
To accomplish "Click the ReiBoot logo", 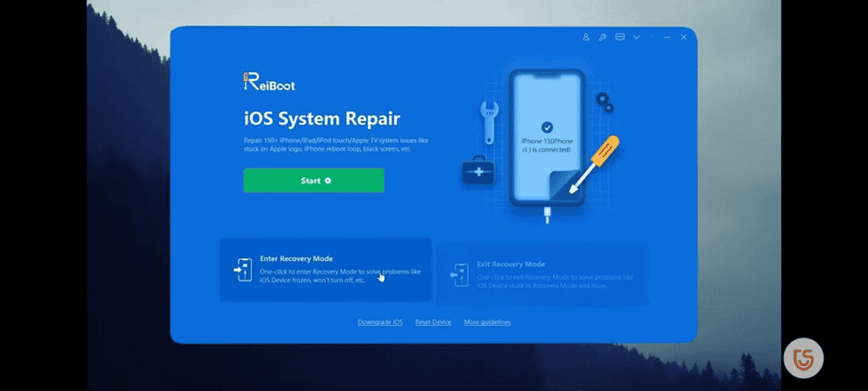I will tap(269, 82).
